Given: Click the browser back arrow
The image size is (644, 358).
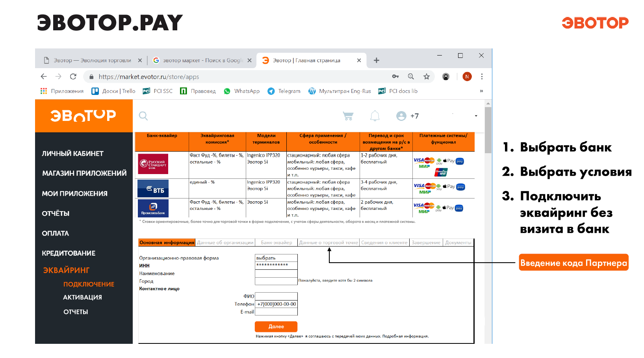Looking at the screenshot, I should pyautogui.click(x=44, y=76).
